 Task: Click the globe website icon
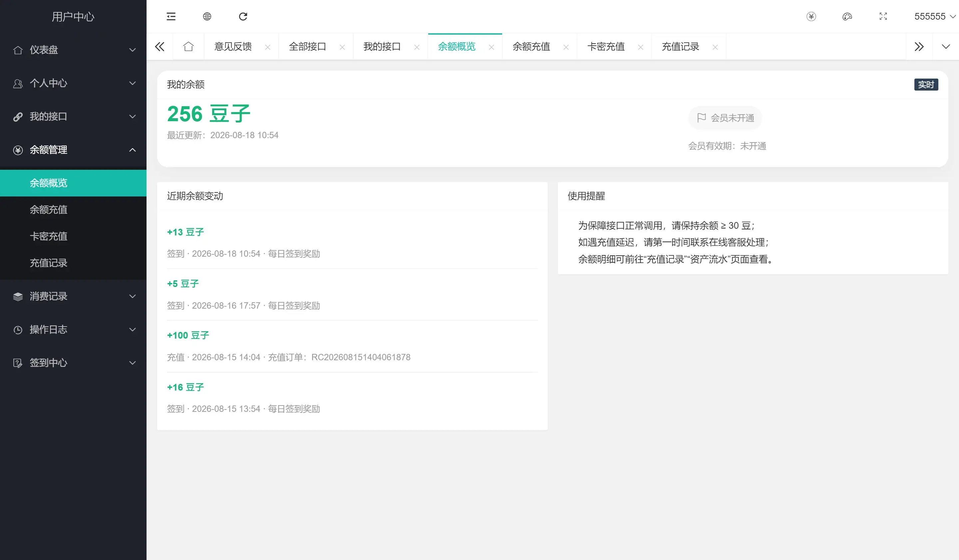tap(207, 16)
